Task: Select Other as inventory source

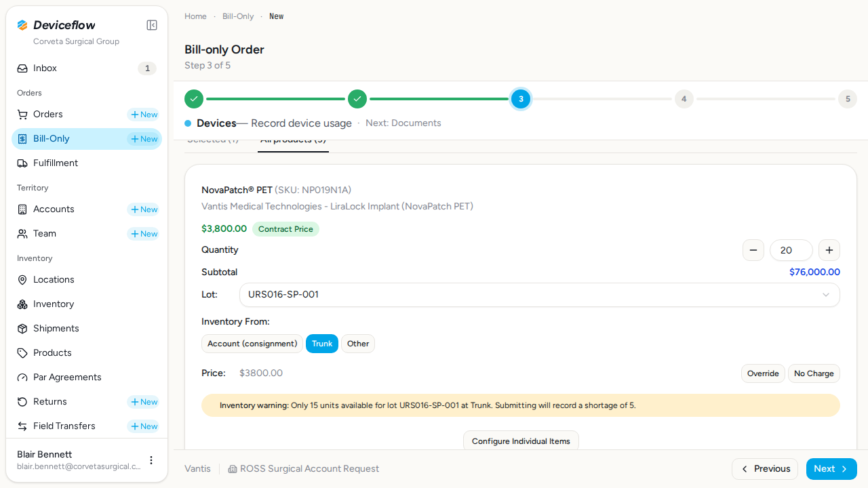Action: pyautogui.click(x=358, y=344)
